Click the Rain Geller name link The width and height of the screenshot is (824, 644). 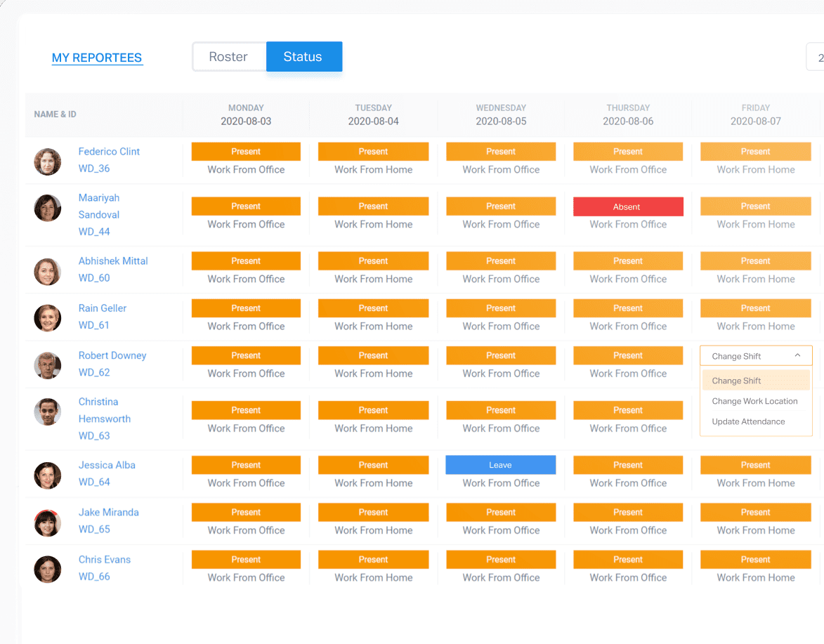coord(103,308)
